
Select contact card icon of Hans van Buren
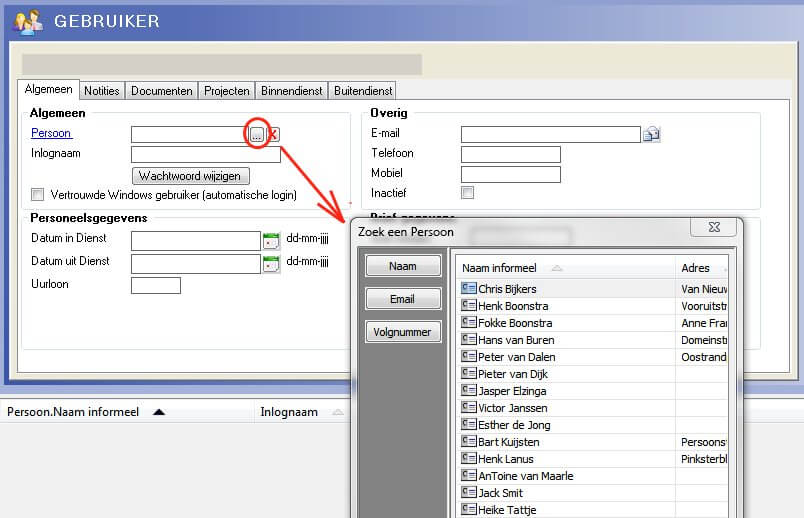(x=469, y=339)
